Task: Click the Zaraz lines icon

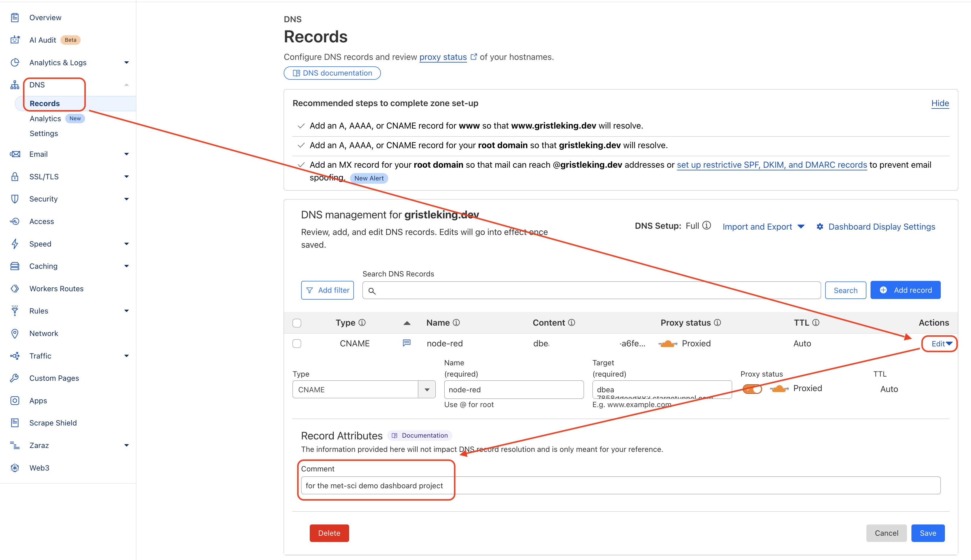Action: (x=15, y=445)
